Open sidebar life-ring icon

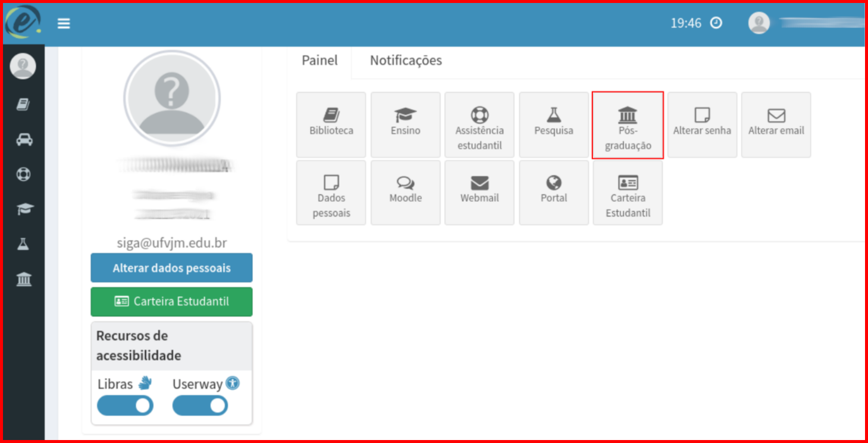click(x=23, y=174)
